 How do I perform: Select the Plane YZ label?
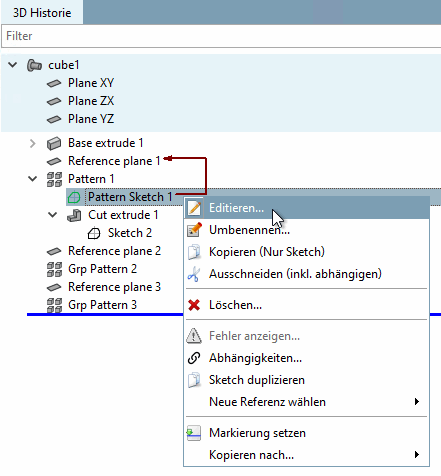pos(91,119)
